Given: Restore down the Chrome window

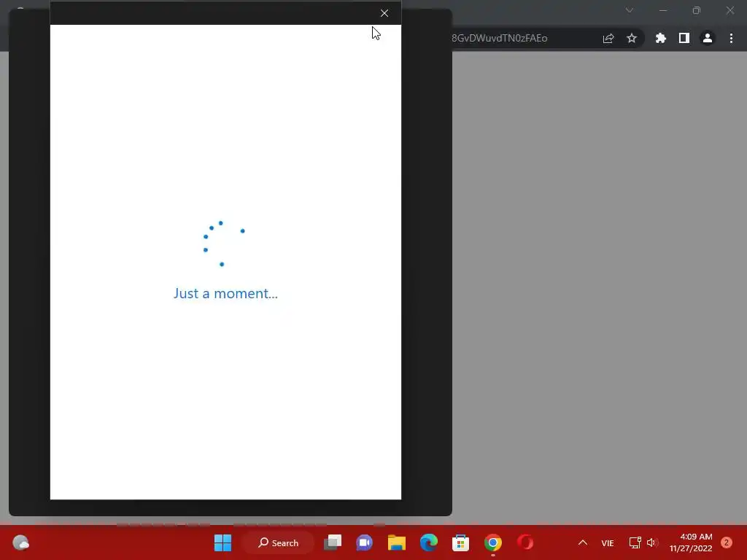Looking at the screenshot, I should [697, 10].
